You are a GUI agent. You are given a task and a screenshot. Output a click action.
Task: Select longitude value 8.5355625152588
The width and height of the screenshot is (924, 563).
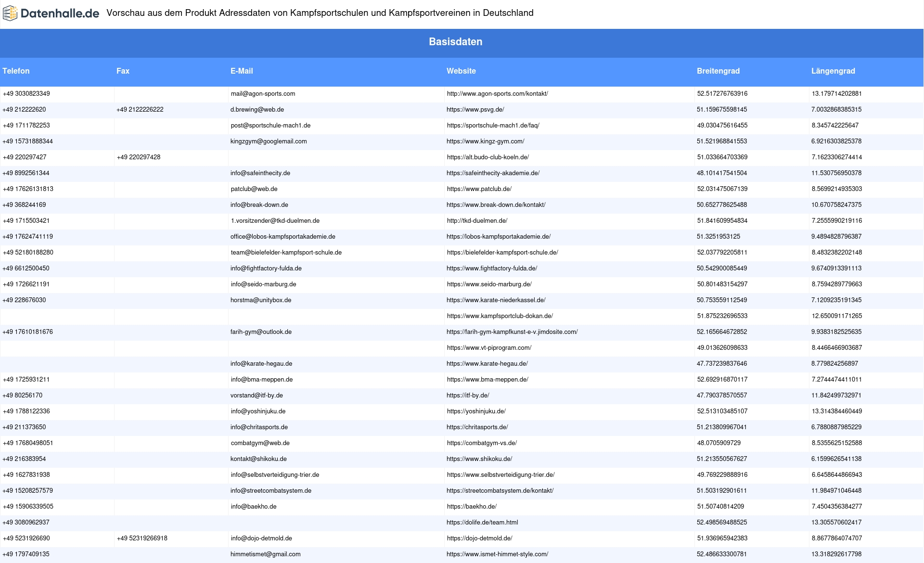[x=836, y=443]
